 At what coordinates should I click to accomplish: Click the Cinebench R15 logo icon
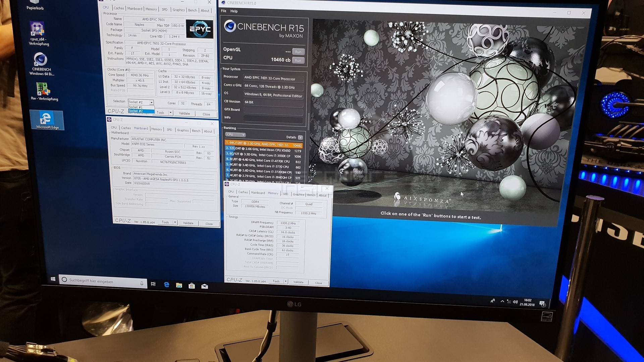[230, 26]
